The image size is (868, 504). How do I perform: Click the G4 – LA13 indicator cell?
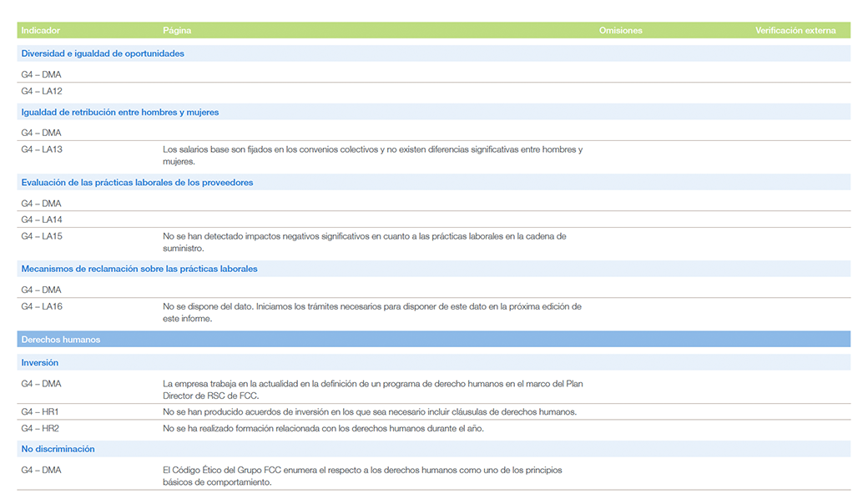pyautogui.click(x=42, y=149)
